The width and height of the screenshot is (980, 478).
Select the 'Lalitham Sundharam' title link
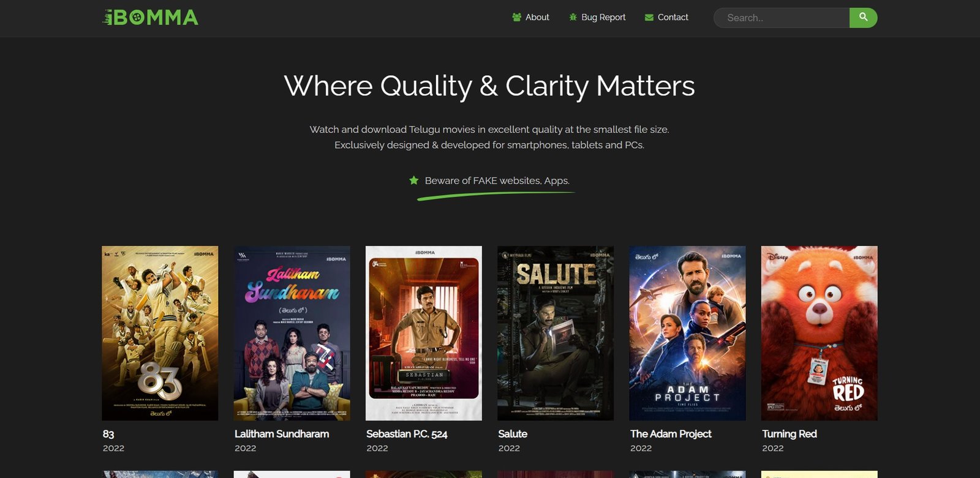click(282, 434)
